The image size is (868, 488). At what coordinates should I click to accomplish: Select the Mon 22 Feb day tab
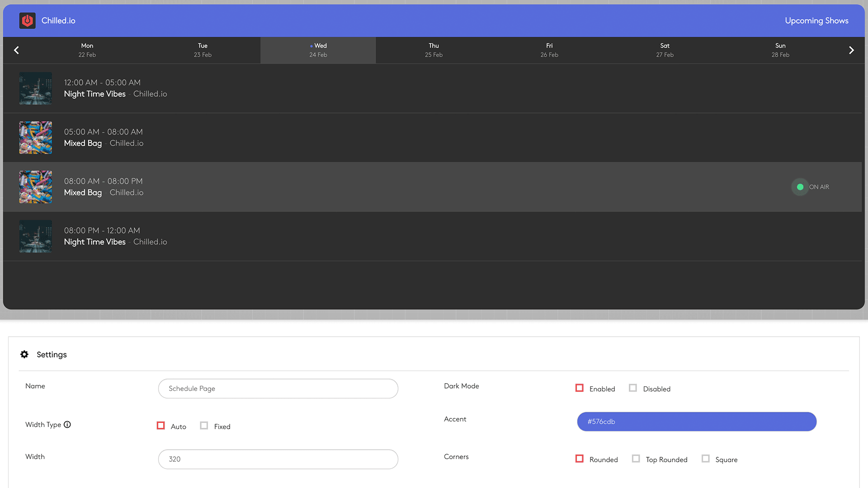tap(87, 50)
